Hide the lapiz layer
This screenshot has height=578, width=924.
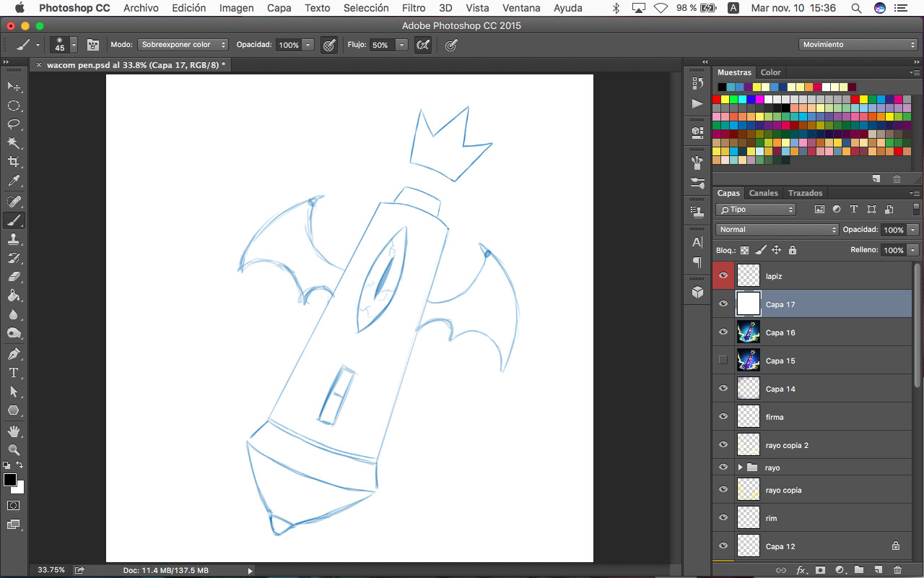tap(723, 276)
